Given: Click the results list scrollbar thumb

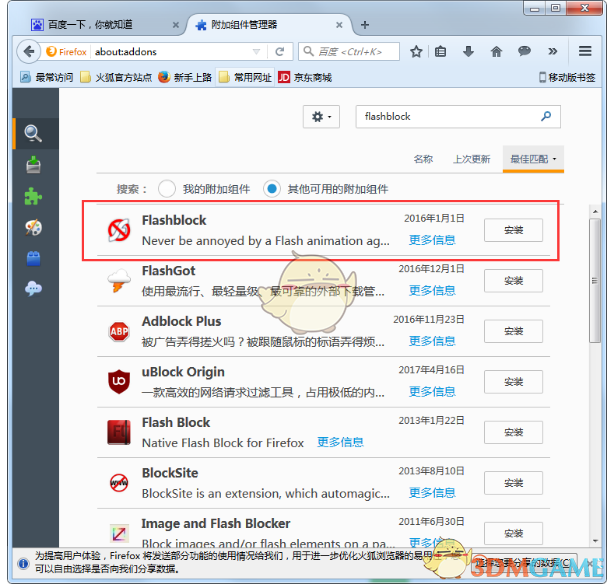Looking at the screenshot, I should click(x=595, y=281).
